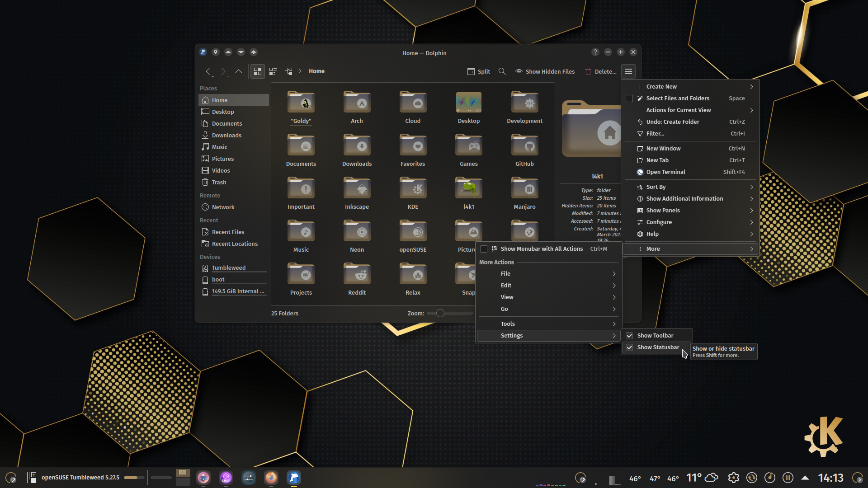This screenshot has height=488, width=868.
Task: Open the Manjaro folder
Action: coord(524,193)
